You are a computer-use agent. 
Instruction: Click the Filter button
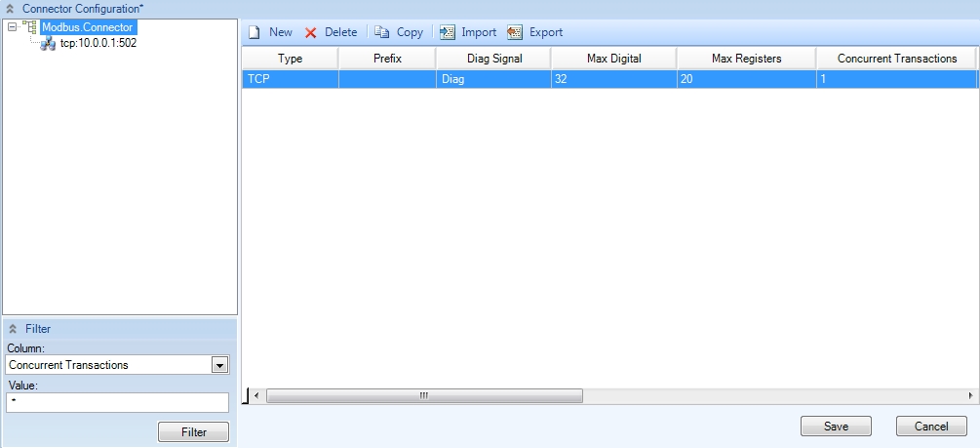click(194, 431)
